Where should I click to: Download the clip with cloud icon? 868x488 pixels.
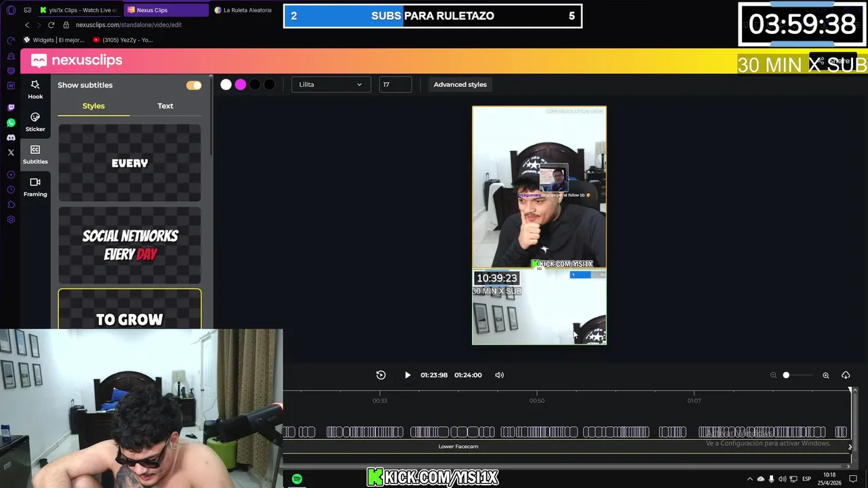[846, 375]
